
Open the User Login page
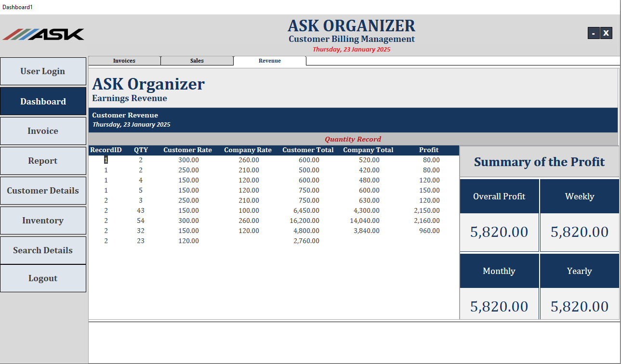tap(43, 71)
